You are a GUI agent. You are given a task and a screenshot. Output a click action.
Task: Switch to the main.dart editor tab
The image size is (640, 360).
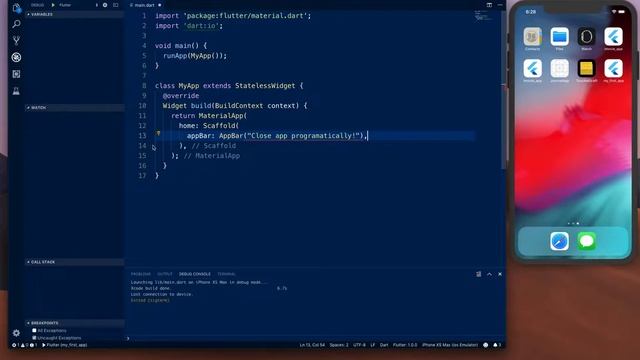click(145, 5)
